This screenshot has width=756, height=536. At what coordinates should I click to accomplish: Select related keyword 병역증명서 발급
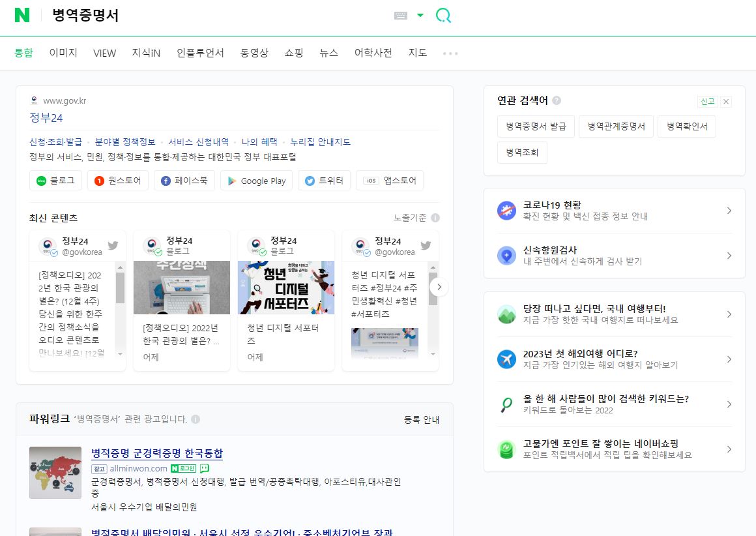tap(536, 127)
